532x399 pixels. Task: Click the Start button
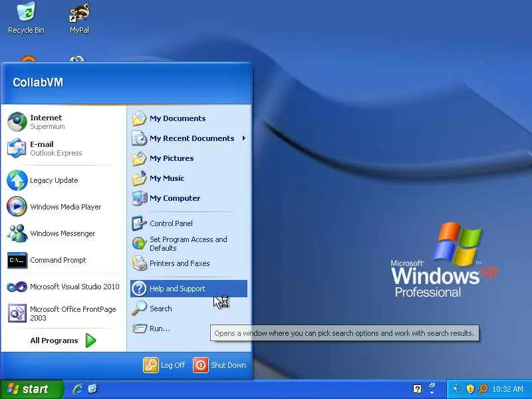[x=31, y=389]
